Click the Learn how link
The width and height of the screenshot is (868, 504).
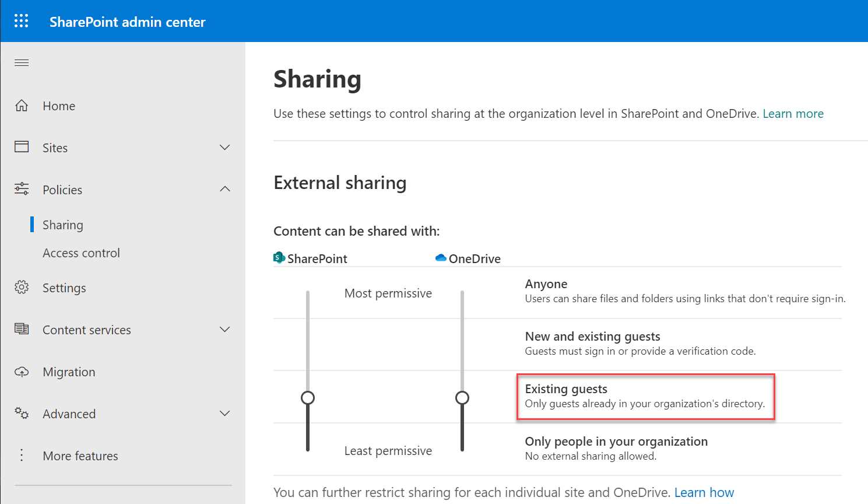pyautogui.click(x=704, y=492)
